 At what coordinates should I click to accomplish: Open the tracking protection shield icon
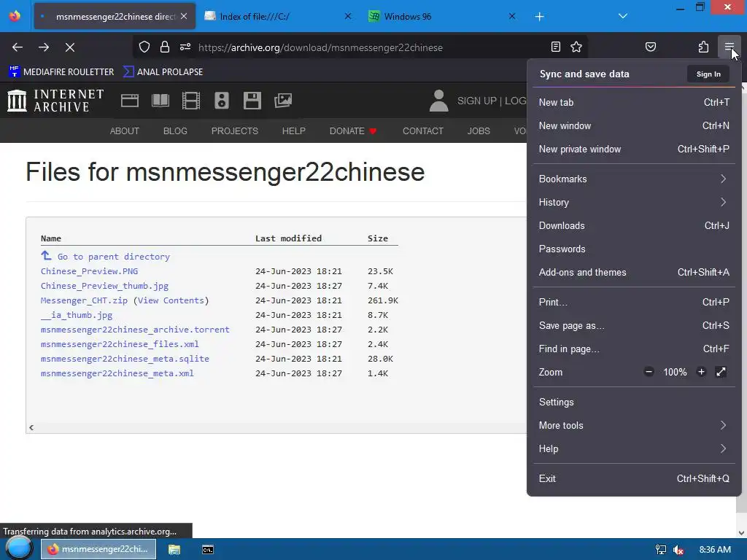click(144, 47)
